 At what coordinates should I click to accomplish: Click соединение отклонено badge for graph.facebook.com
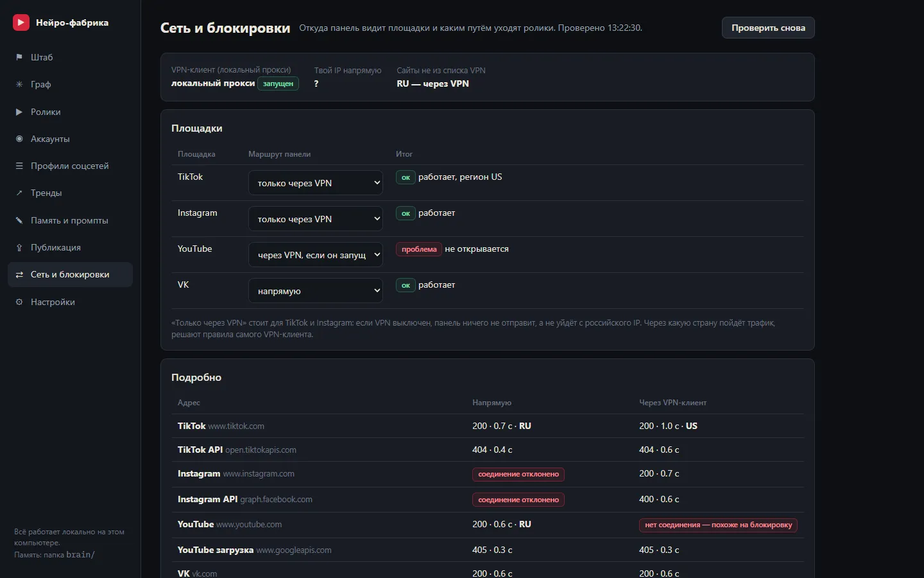coord(518,500)
